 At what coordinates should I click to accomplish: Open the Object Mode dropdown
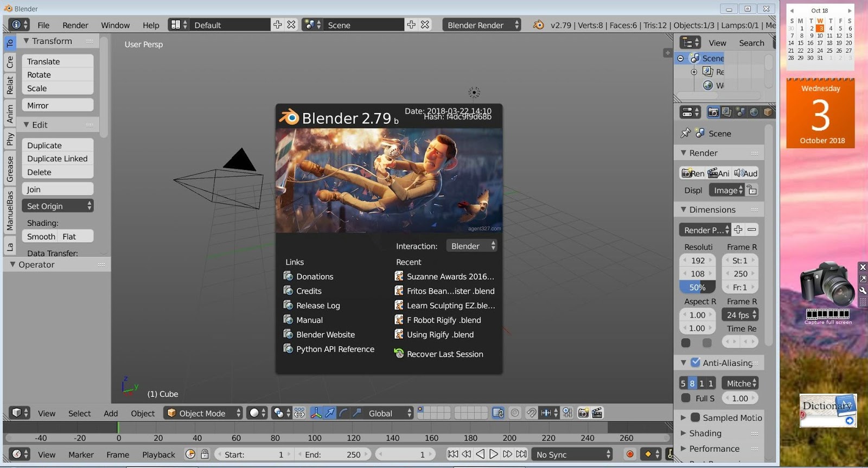click(x=203, y=413)
